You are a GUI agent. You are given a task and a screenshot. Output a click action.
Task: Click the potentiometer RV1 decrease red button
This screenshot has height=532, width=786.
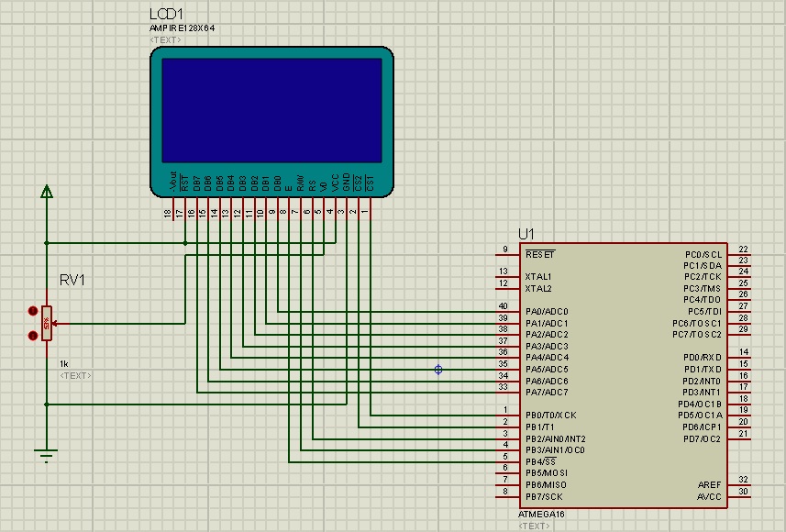point(33,336)
